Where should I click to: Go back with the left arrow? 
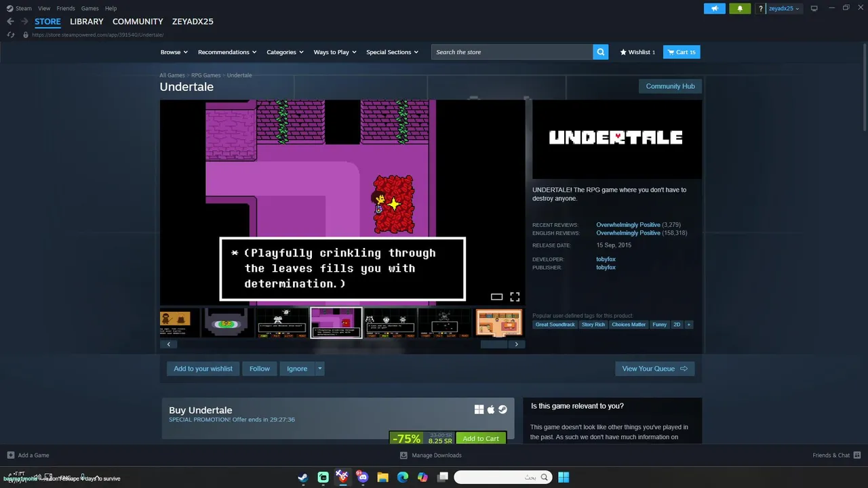point(10,22)
